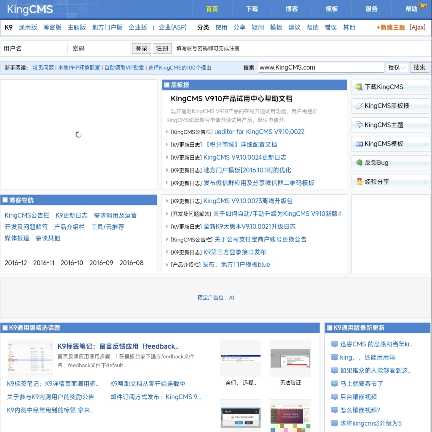This screenshot has width=432, height=432.
Task: Open the 服务 tab in the top navigation
Action: [371, 9]
